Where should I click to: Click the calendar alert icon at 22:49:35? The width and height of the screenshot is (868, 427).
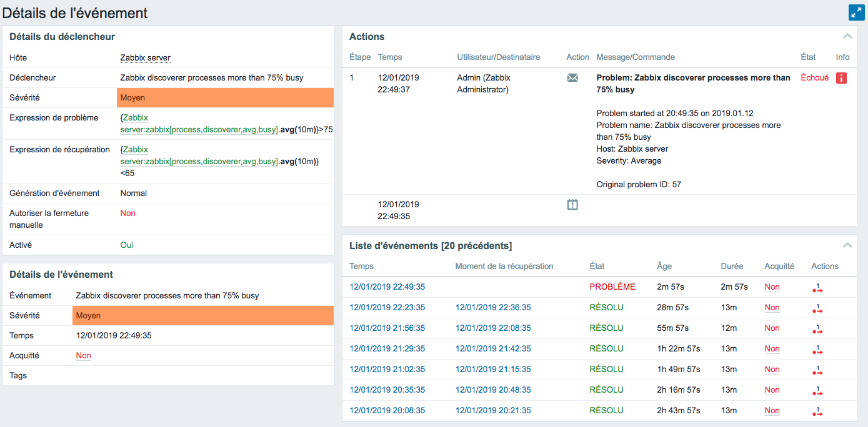pyautogui.click(x=572, y=204)
